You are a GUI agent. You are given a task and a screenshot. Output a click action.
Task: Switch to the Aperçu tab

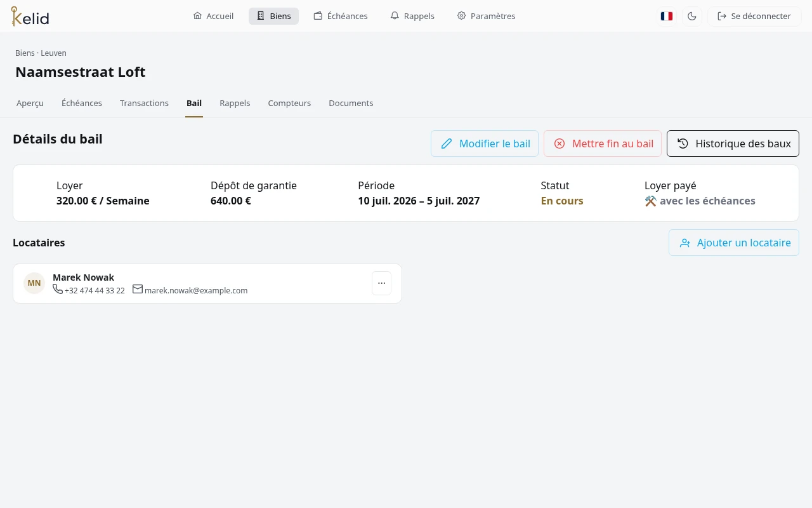click(30, 103)
